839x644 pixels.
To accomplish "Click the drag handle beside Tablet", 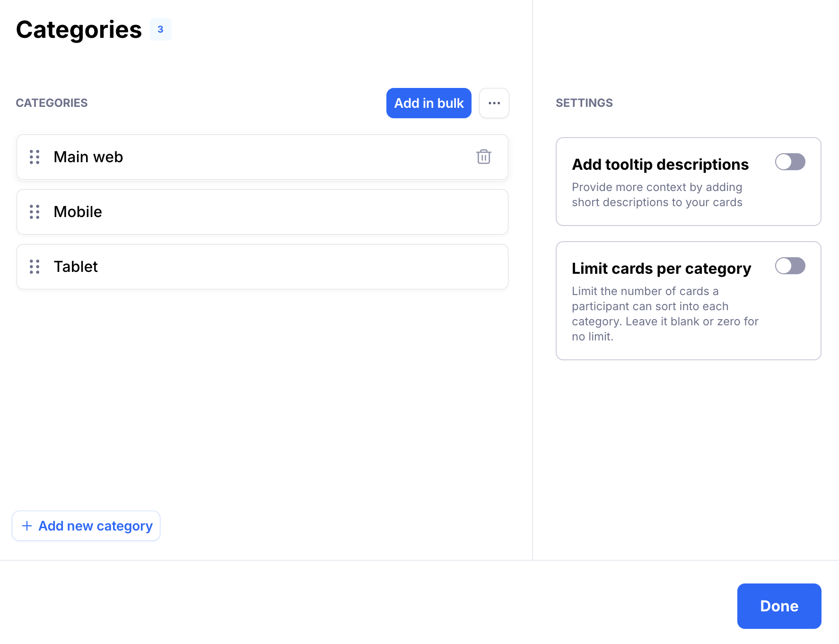I will 35,267.
